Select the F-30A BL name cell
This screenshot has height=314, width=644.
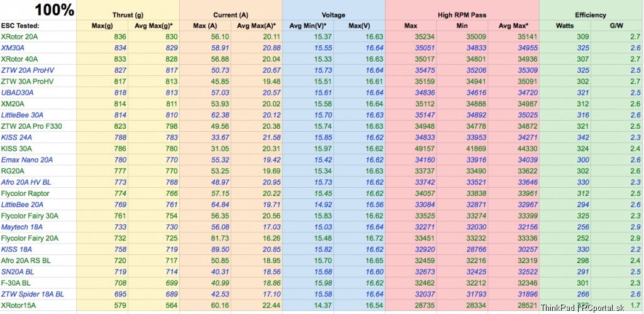16,283
